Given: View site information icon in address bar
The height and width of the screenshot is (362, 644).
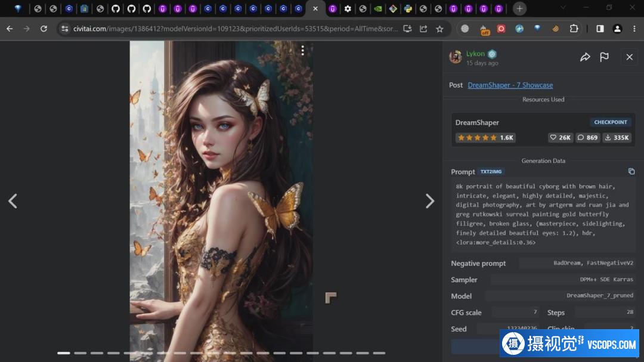Looking at the screenshot, I should (64, 29).
